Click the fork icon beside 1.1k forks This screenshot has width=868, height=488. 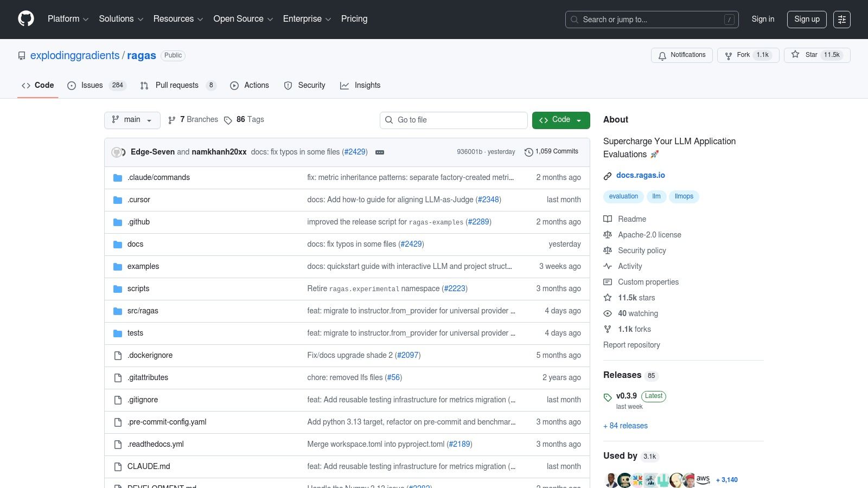[608, 329]
